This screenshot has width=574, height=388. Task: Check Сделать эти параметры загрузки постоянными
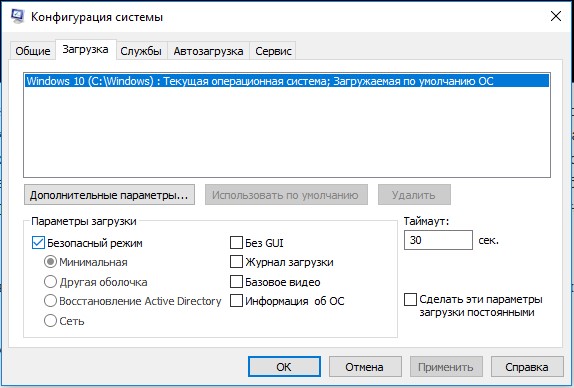click(x=410, y=299)
